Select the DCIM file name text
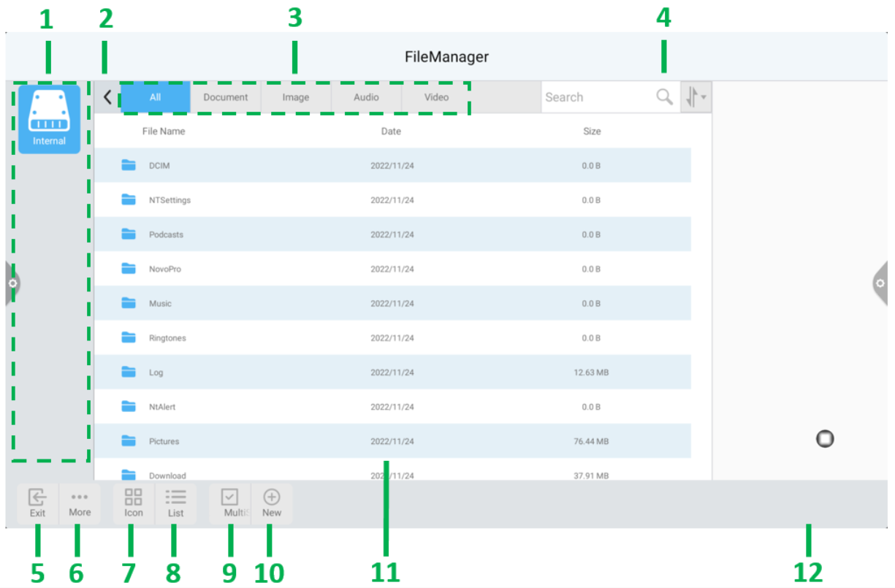The width and height of the screenshot is (895, 588). [159, 166]
